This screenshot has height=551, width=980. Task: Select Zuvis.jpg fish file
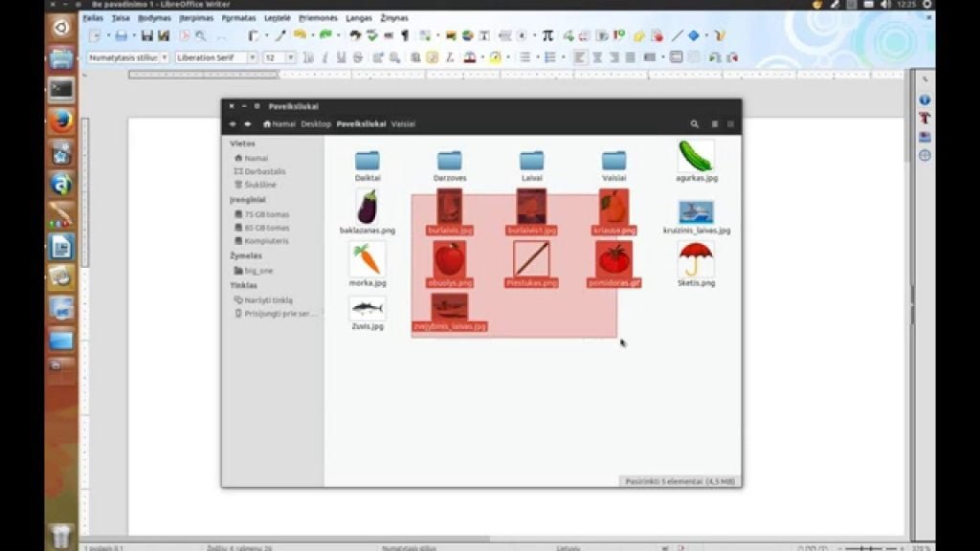(367, 313)
